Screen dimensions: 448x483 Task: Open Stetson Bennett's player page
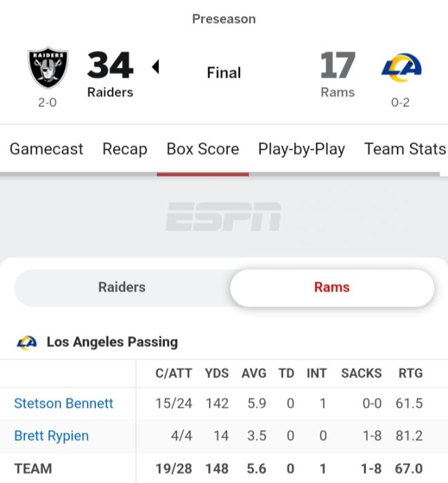tap(64, 404)
